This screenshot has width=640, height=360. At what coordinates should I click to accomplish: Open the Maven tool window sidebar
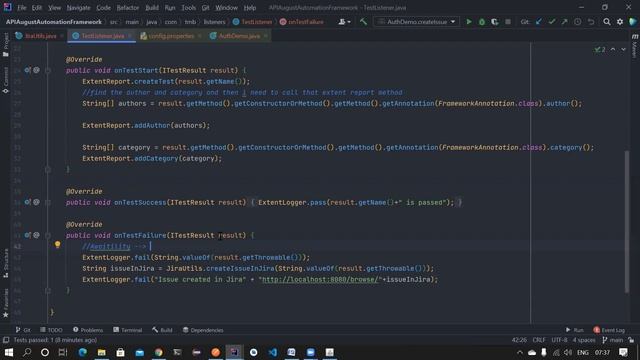coord(635,46)
